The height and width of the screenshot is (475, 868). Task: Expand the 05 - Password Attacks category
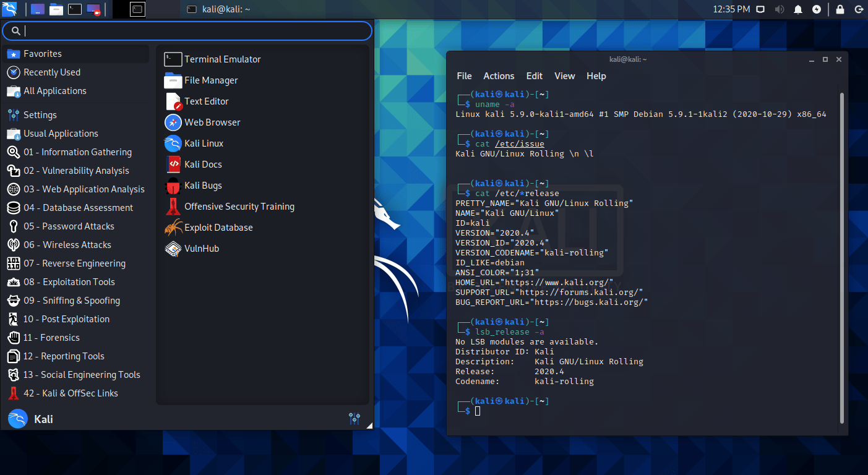point(69,226)
